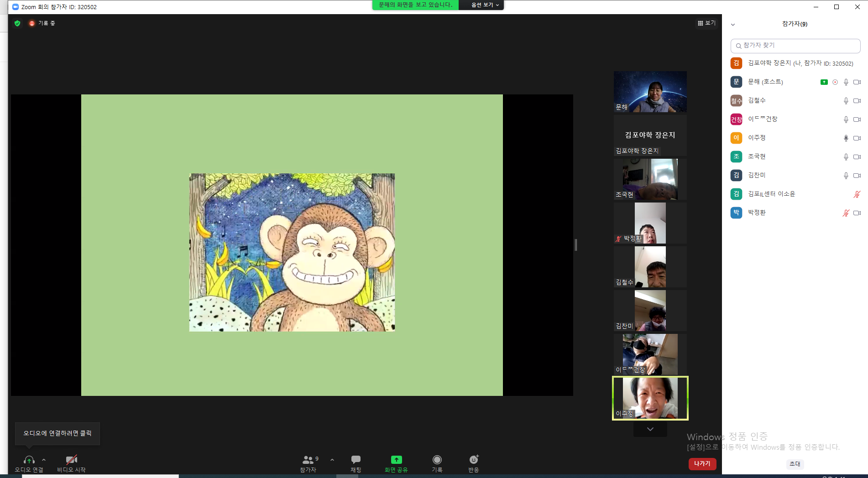Image resolution: width=868 pixels, height=478 pixels.
Task: Click the camera icon in 이ㄷㅉ건창 row
Action: (x=857, y=119)
